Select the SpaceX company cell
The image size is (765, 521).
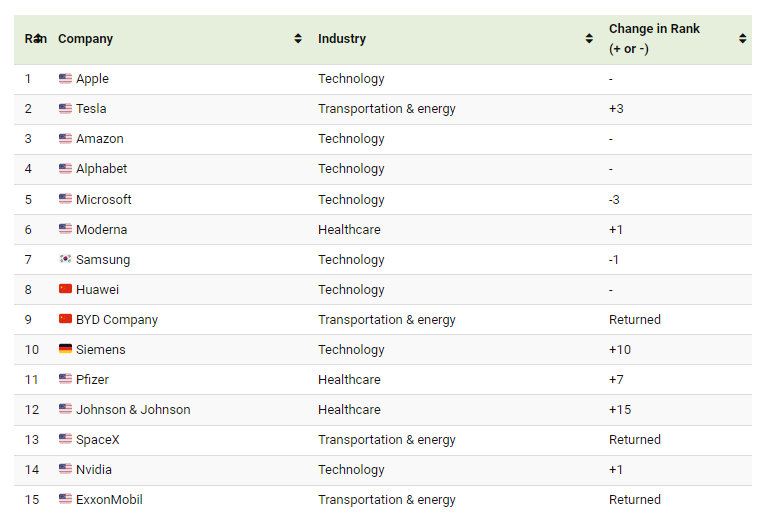(98, 440)
